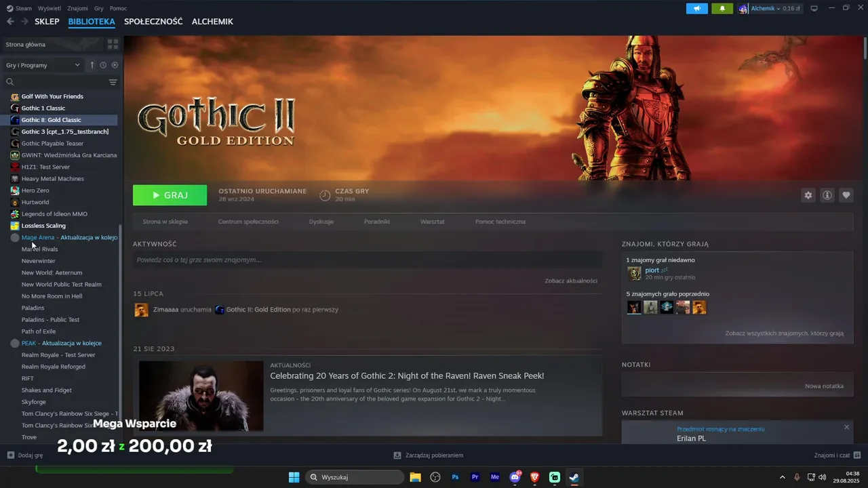This screenshot has height=488, width=868.
Task: Click the ready-to-play filter icon
Action: pyautogui.click(x=115, y=65)
